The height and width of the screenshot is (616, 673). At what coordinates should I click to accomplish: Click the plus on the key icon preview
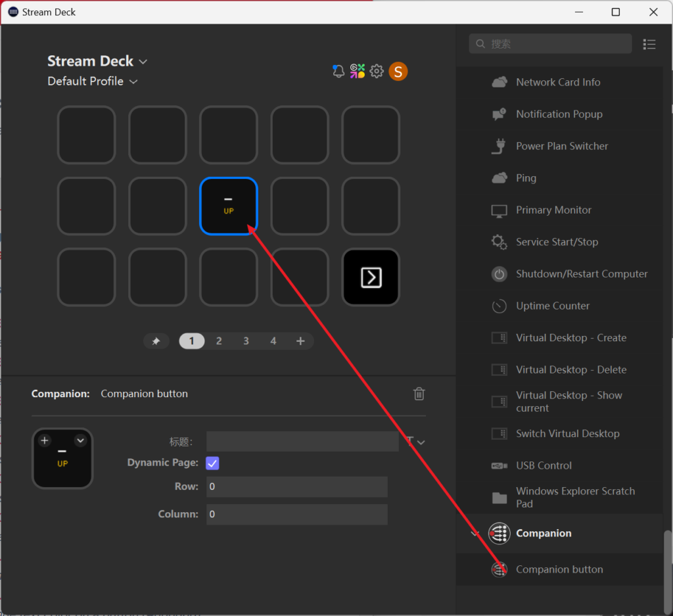click(45, 440)
